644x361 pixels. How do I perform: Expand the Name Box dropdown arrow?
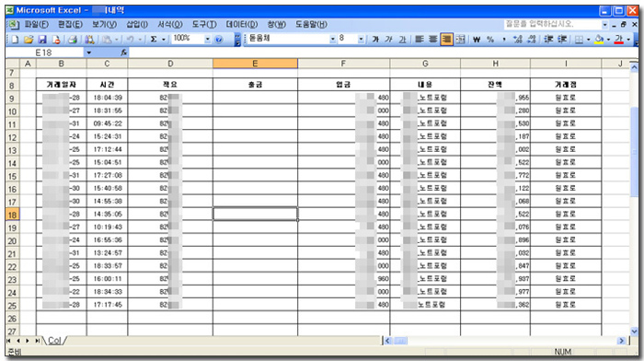(88, 52)
